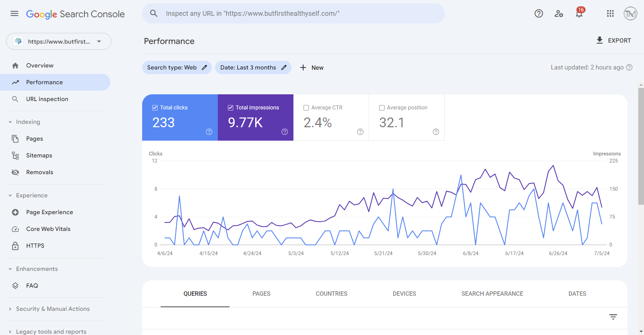644x335 pixels.
Task: Click the vertical page scrollbar thumb
Action: [641, 146]
